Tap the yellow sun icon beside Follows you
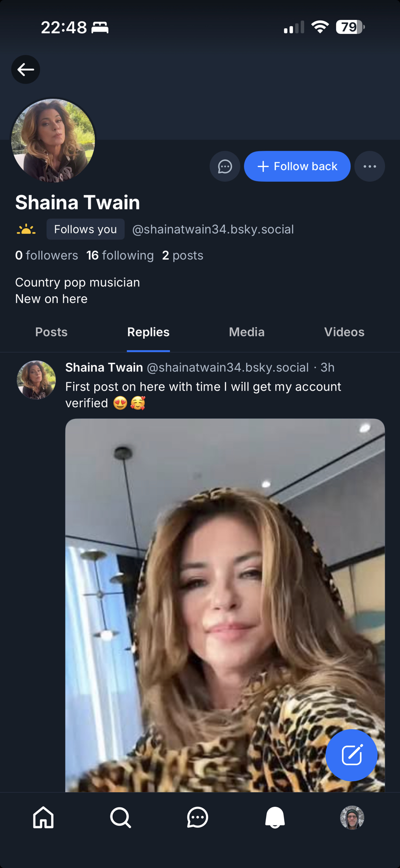 26,229
